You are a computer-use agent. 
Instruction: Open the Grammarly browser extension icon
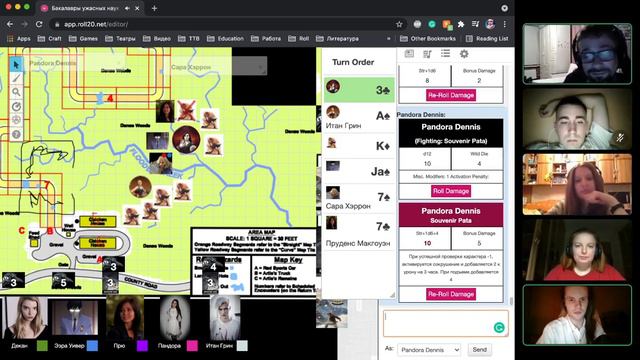click(432, 24)
